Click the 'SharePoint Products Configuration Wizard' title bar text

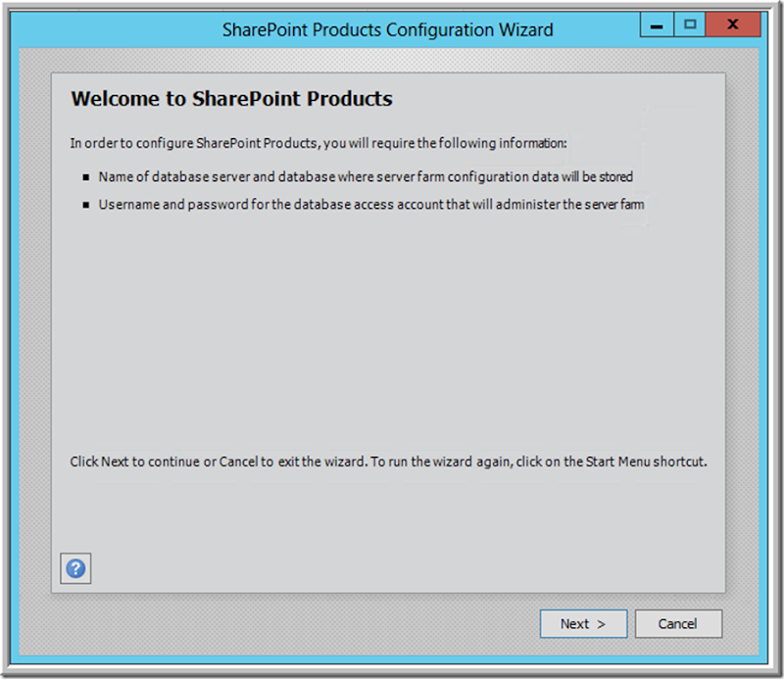pyautogui.click(x=388, y=30)
